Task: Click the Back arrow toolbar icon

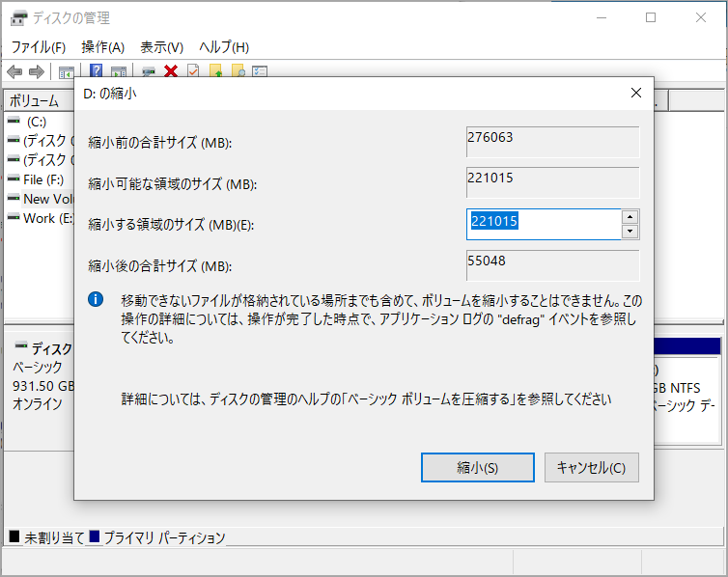Action: [14, 71]
